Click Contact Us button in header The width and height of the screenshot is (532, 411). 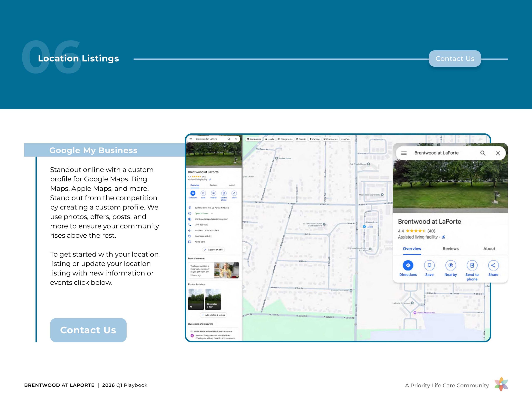click(454, 58)
